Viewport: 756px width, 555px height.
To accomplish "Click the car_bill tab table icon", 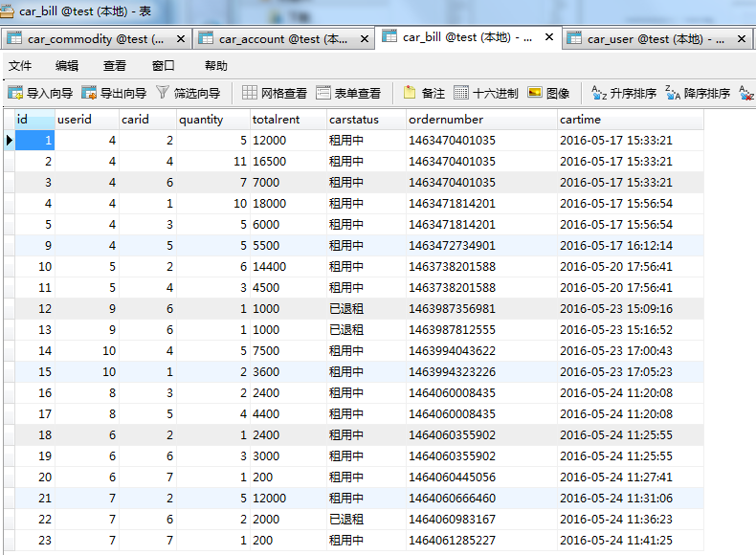I will (x=389, y=36).
